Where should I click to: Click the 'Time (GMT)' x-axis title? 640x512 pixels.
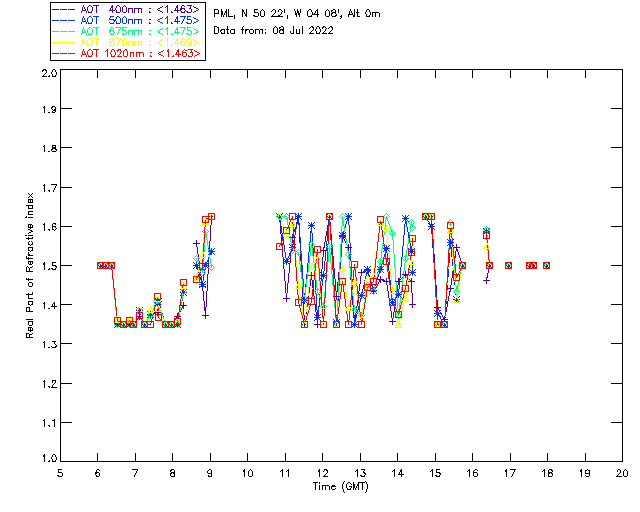point(341,487)
